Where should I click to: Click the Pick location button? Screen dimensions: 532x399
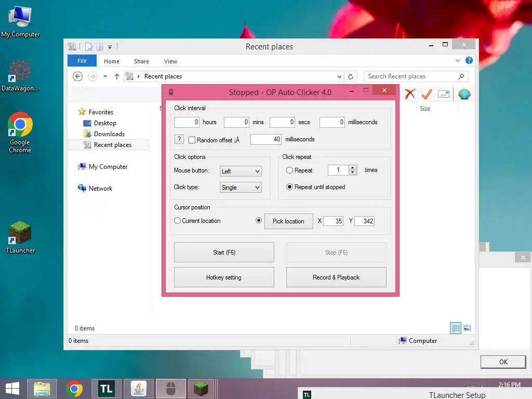288,221
